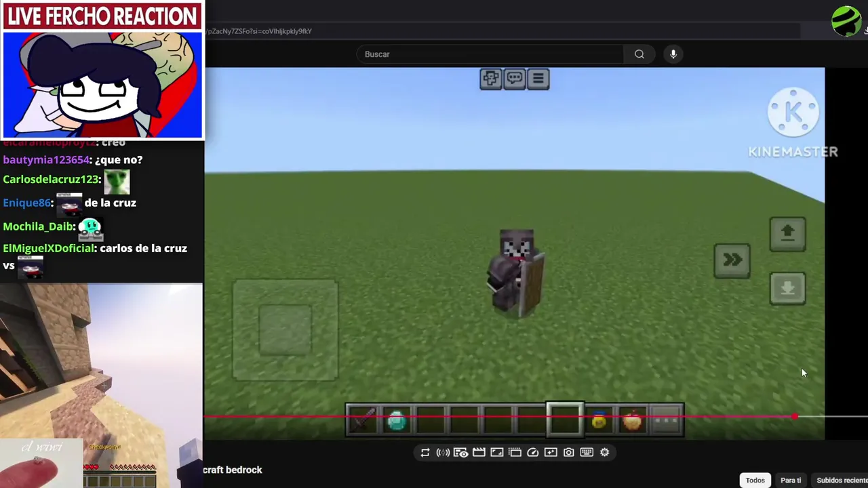Viewport: 868px width, 488px height.
Task: Open the Minecraft emote button at top
Action: (490, 79)
